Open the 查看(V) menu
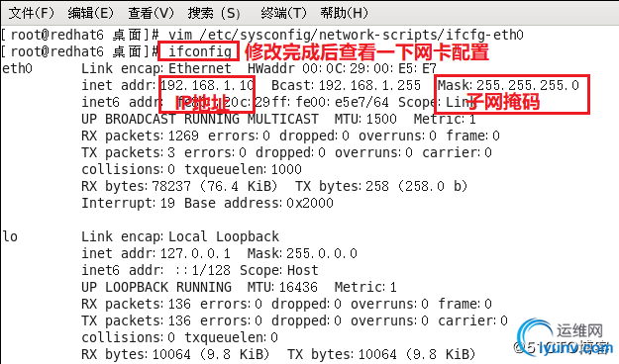The height and width of the screenshot is (364, 619). click(151, 13)
